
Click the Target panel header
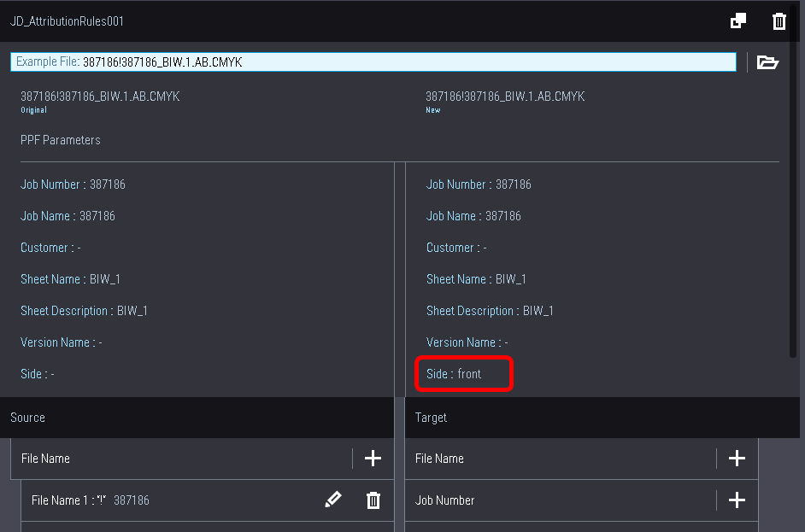click(x=602, y=418)
